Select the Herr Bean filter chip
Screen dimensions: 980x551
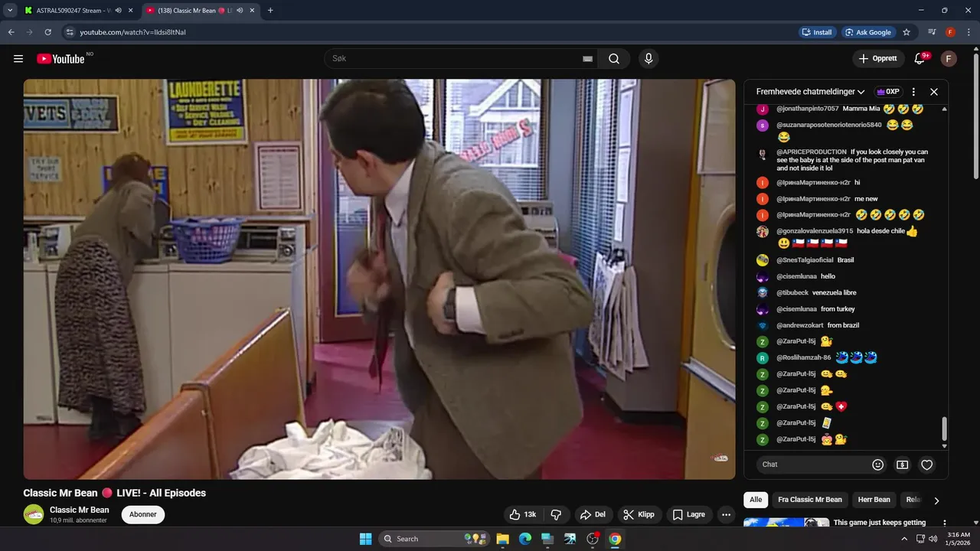[x=874, y=500]
